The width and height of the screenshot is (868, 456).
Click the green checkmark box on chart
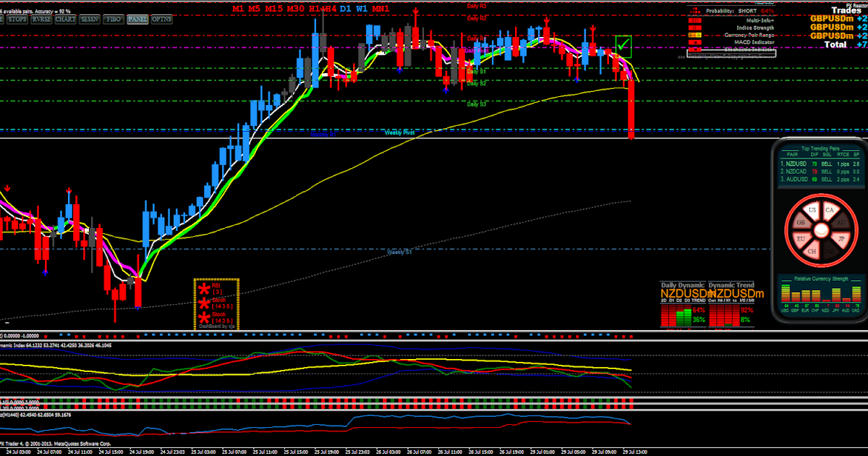[624, 46]
